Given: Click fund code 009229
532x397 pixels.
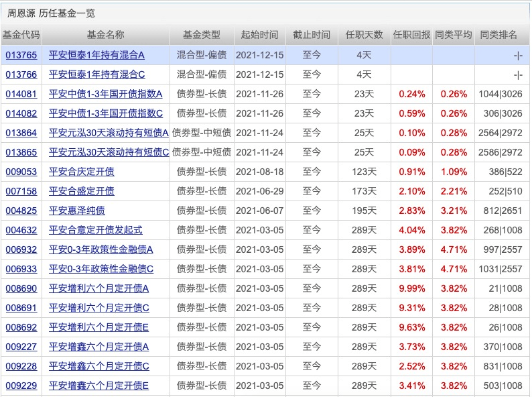Looking at the screenshot, I should point(21,386).
